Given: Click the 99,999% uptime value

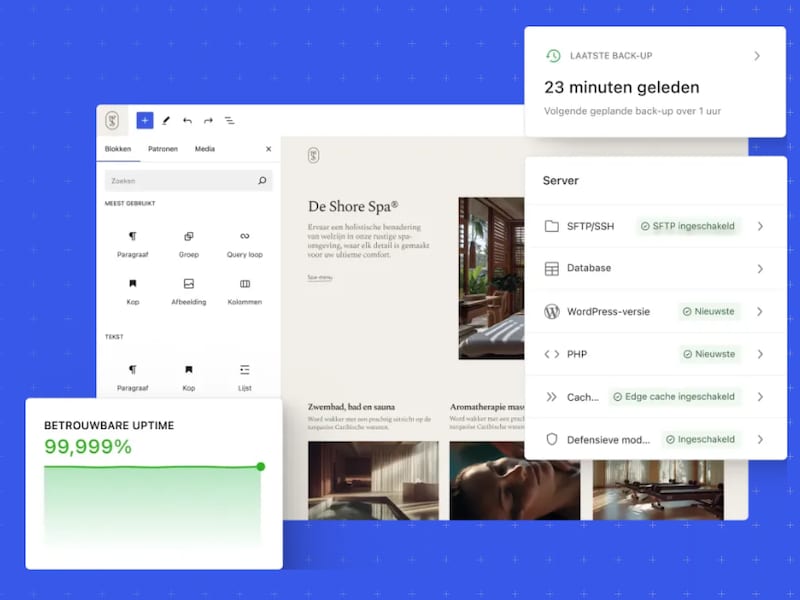Looking at the screenshot, I should point(88,447).
